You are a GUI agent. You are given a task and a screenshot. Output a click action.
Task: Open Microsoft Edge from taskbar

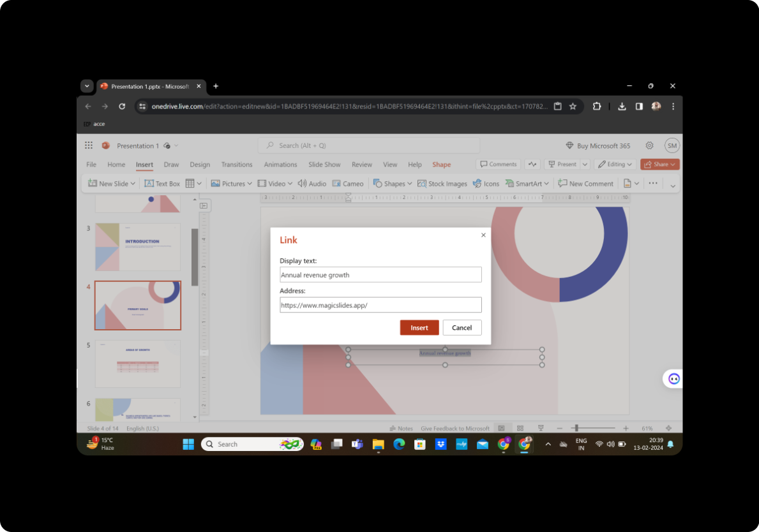(x=399, y=444)
